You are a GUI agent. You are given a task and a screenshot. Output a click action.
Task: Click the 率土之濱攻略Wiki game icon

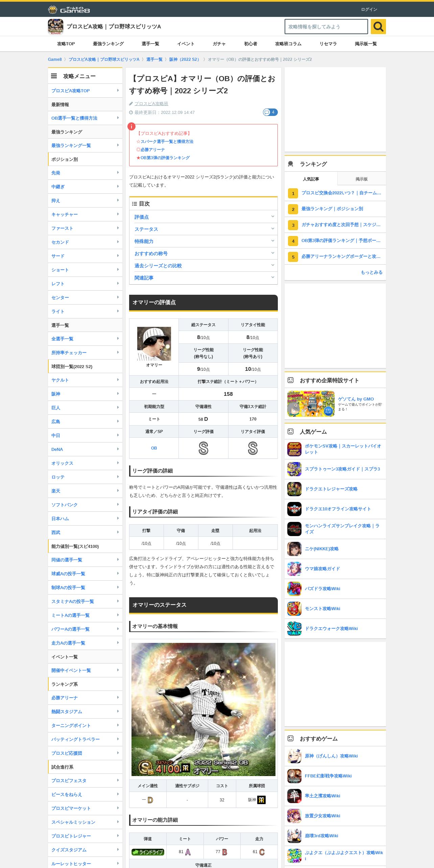pyautogui.click(x=294, y=796)
